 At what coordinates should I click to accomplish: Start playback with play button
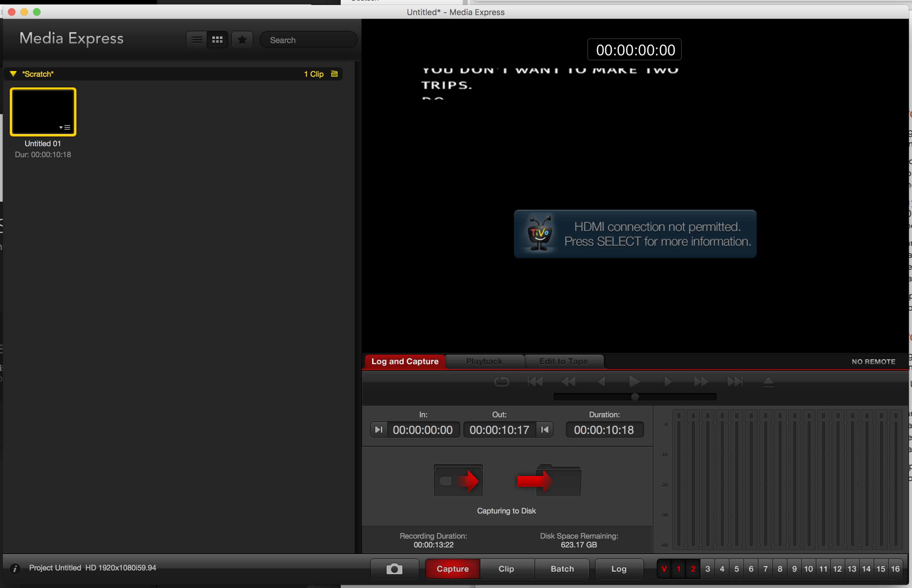click(634, 381)
